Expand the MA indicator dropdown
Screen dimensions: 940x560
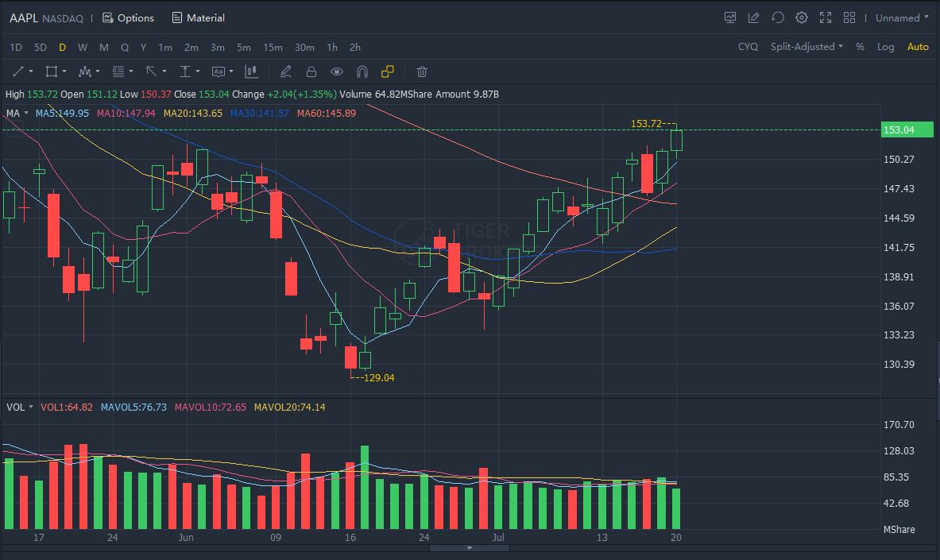coord(25,113)
